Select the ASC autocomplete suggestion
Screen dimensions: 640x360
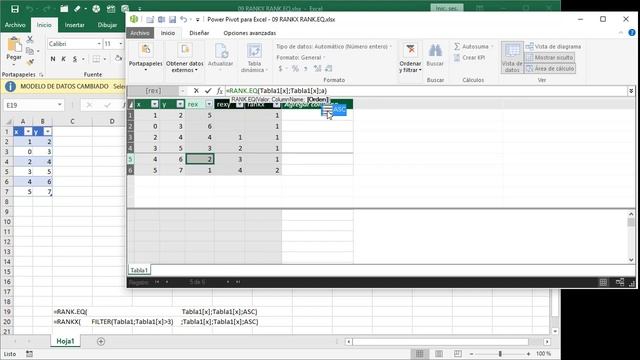tap(334, 109)
